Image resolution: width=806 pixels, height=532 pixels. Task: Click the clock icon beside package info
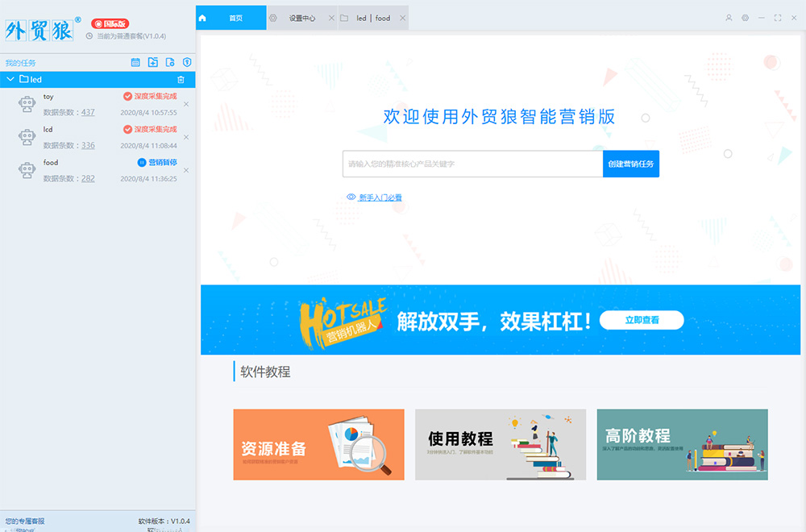89,36
